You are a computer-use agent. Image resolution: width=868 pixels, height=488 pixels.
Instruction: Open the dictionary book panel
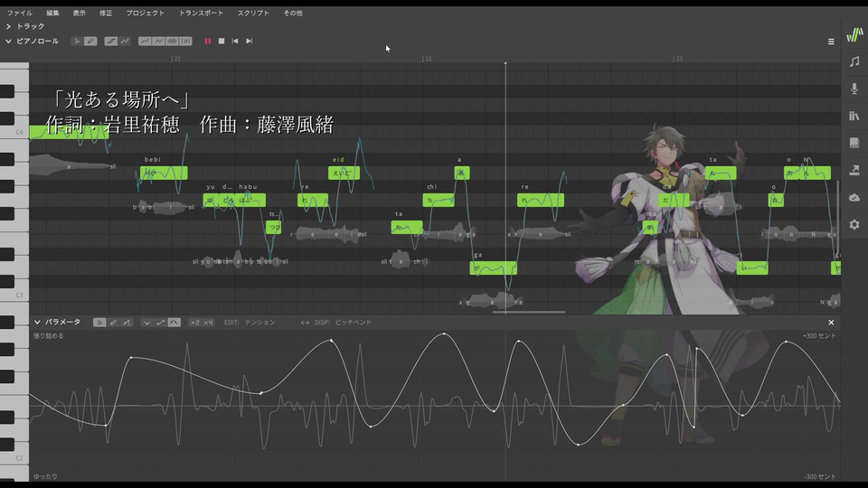[854, 143]
